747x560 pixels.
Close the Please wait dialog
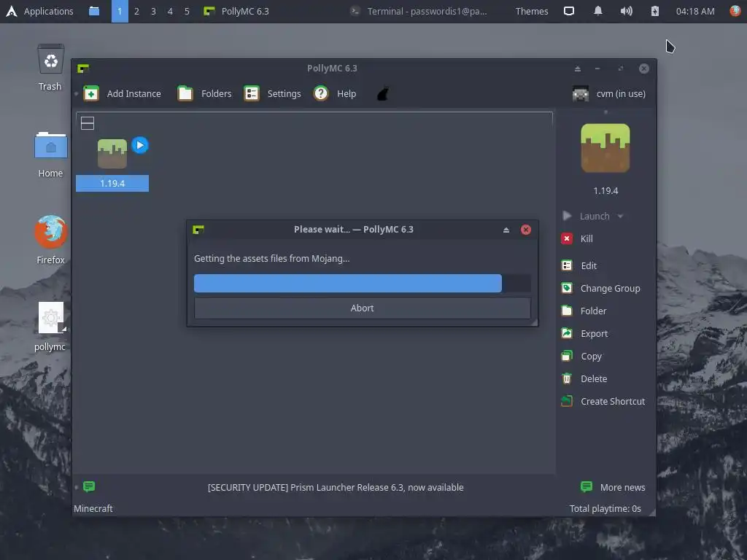click(x=525, y=230)
